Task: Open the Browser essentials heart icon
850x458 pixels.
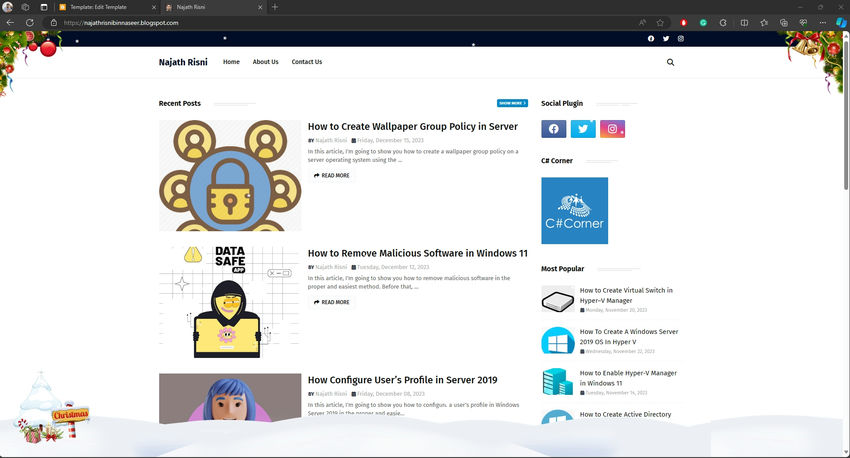Action: tap(803, 23)
